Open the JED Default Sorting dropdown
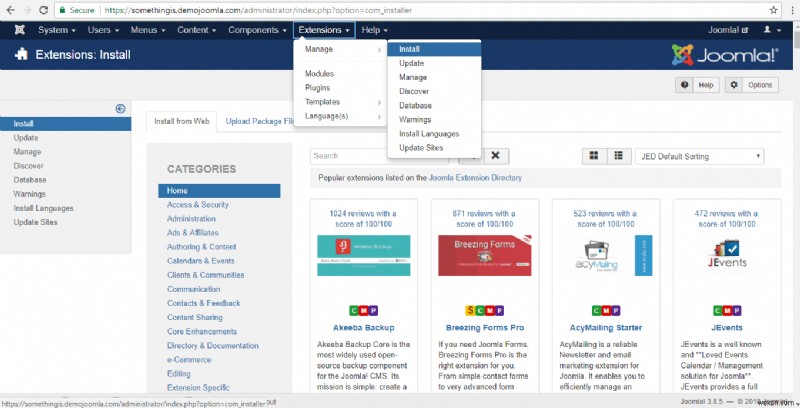800x408 pixels. (x=699, y=157)
